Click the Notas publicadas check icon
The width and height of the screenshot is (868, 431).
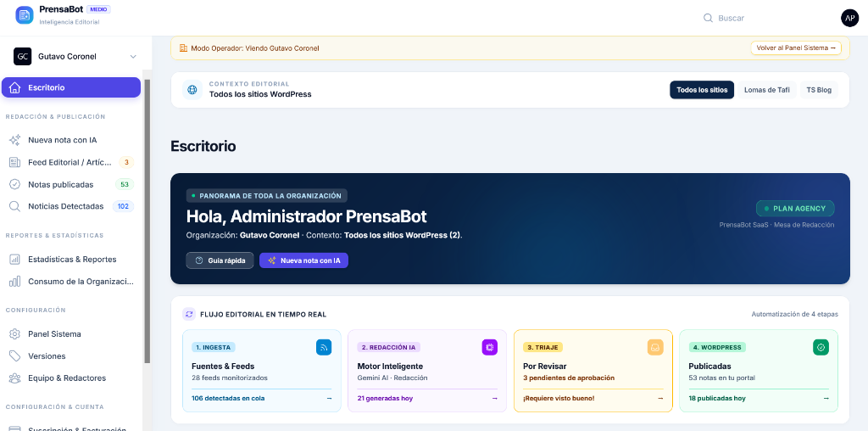pos(15,184)
